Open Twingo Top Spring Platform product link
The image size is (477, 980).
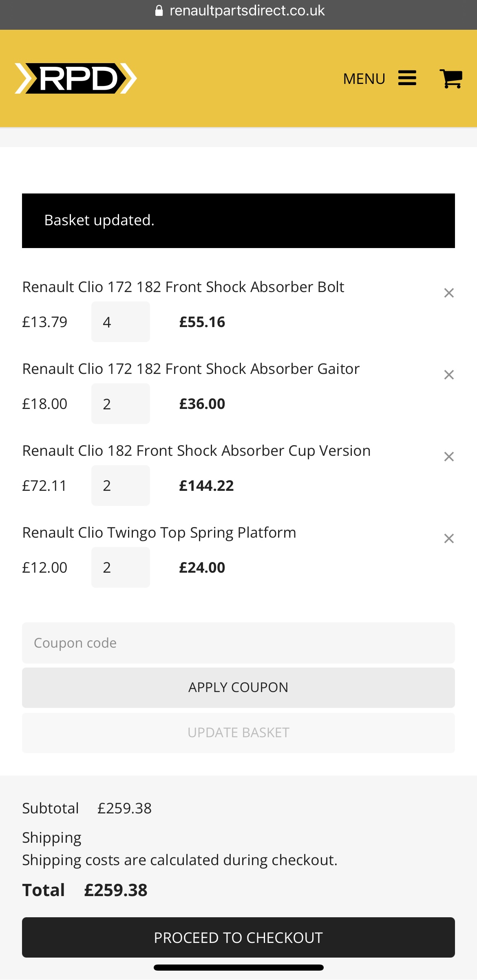pos(159,533)
